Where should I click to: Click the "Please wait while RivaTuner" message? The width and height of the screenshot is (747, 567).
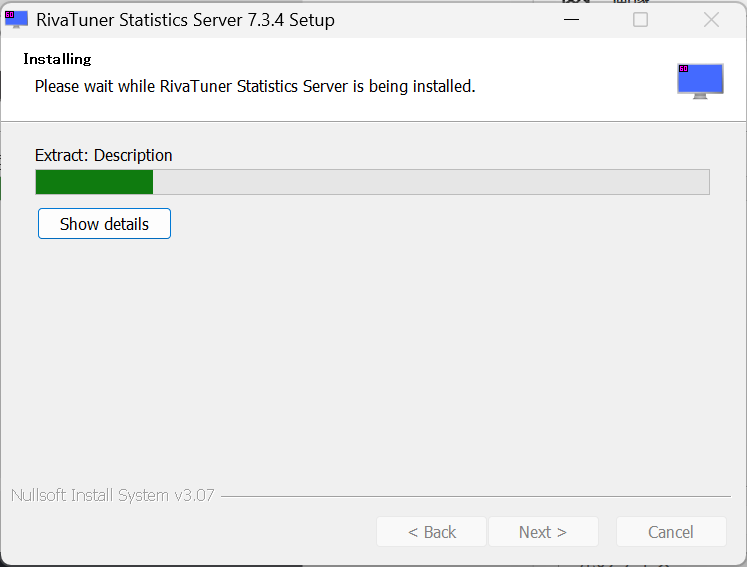coord(255,86)
